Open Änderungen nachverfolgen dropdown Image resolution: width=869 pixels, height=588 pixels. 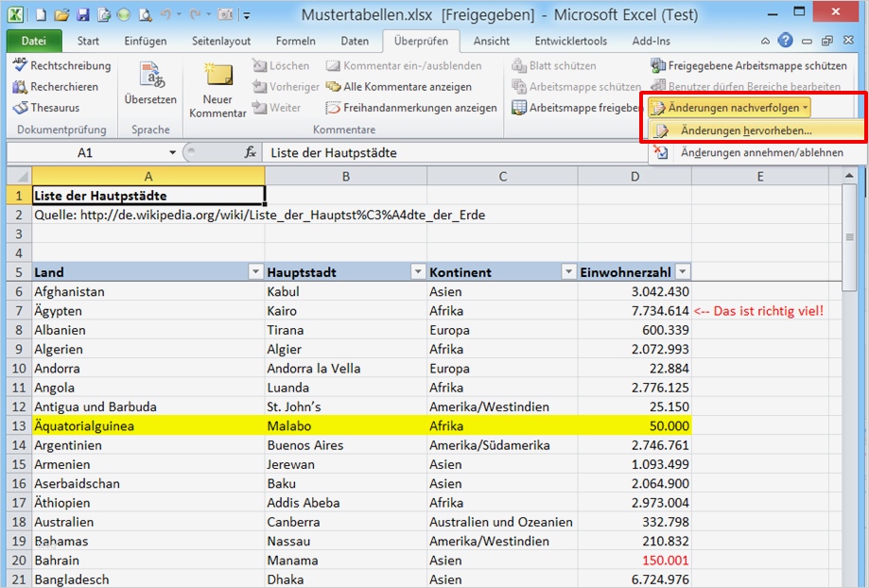(x=729, y=108)
